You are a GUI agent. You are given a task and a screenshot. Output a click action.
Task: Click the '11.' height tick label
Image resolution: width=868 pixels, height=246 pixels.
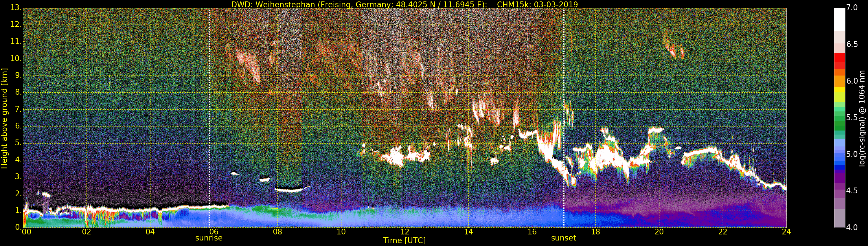(x=16, y=41)
